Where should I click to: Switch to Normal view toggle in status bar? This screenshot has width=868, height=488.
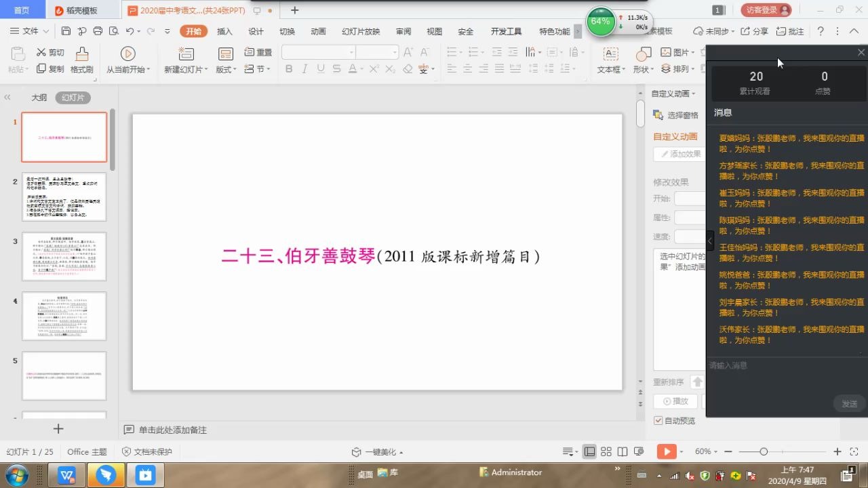click(589, 451)
